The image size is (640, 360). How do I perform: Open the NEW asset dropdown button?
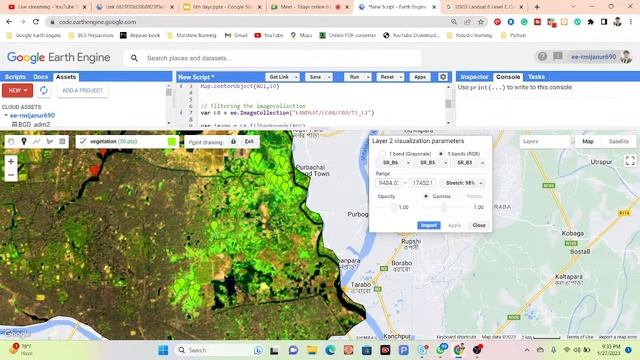(x=18, y=90)
